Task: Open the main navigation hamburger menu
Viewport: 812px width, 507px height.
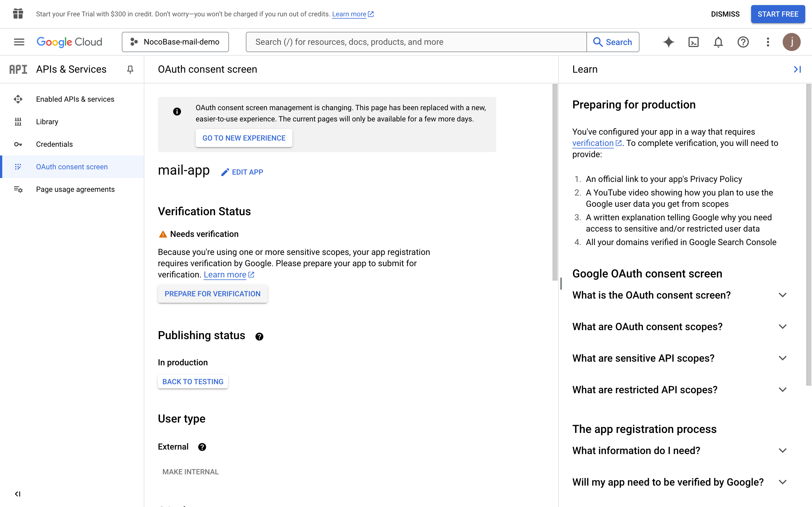Action: click(x=19, y=42)
